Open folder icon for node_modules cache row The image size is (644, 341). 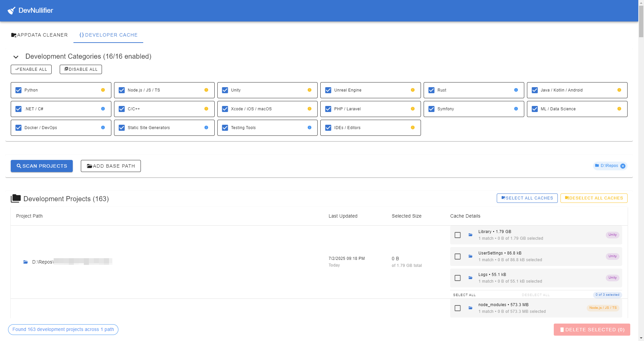coord(470,308)
